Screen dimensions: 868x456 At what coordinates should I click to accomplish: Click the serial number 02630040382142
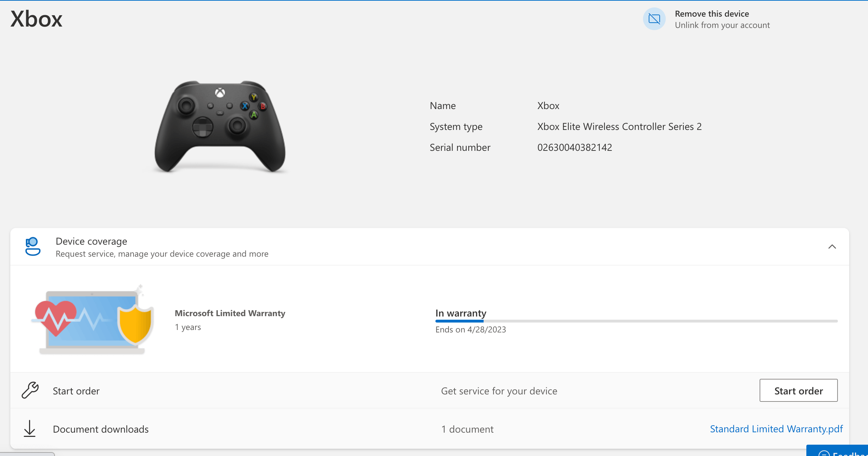point(575,147)
